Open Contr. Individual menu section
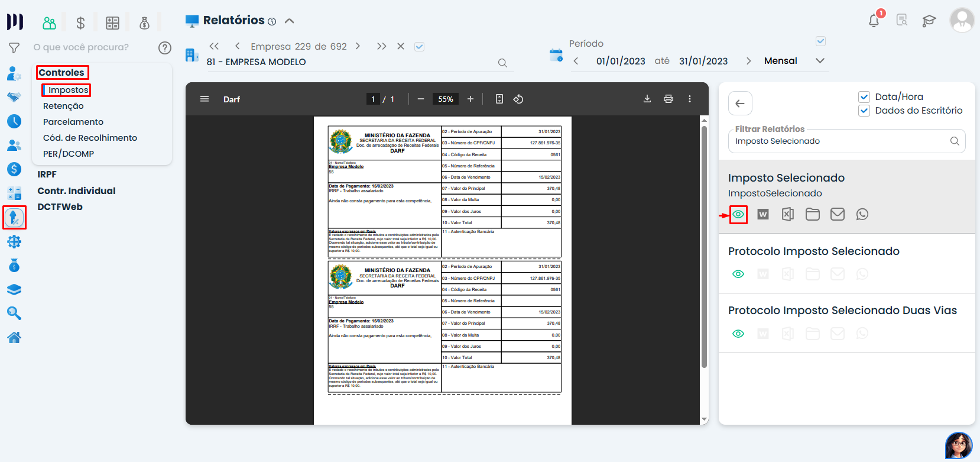The image size is (980, 462). tap(76, 190)
